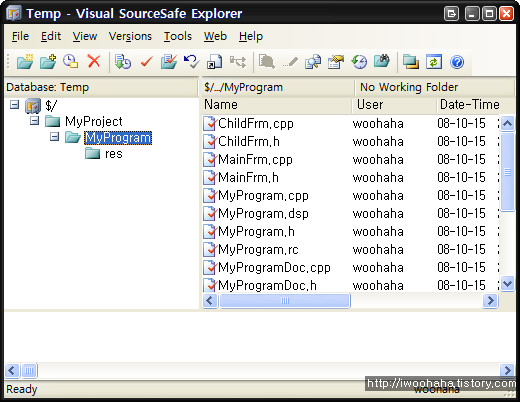Select MyProgram in the project tree
This screenshot has height=402, width=520.
tap(118, 138)
